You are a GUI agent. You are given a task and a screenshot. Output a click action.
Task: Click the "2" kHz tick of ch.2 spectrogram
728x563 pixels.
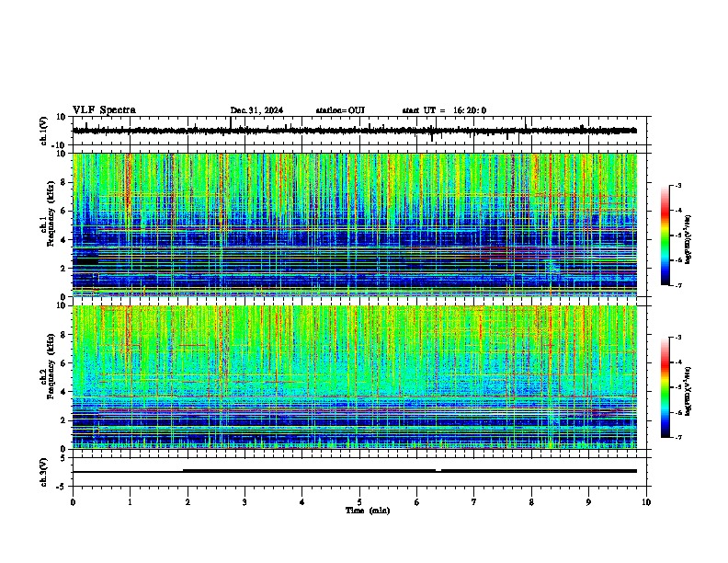(64, 420)
